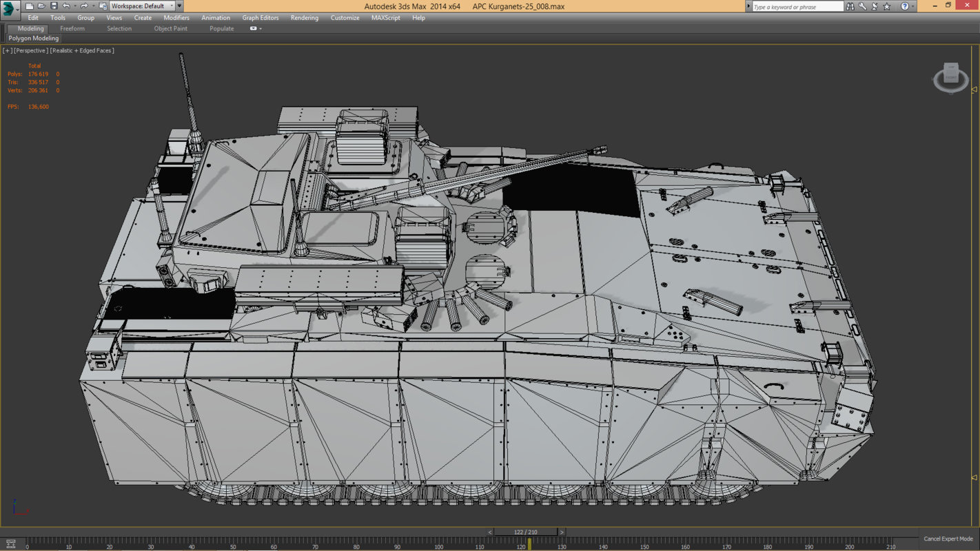Switch to the Freeform ribbon tab
Screen dimensions: 980x551
click(x=72, y=29)
